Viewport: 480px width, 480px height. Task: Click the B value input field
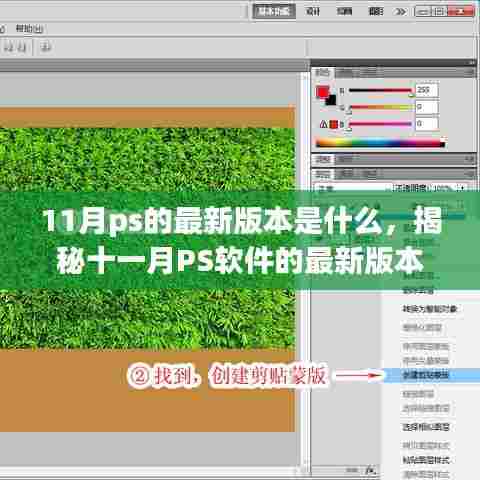coord(426,124)
